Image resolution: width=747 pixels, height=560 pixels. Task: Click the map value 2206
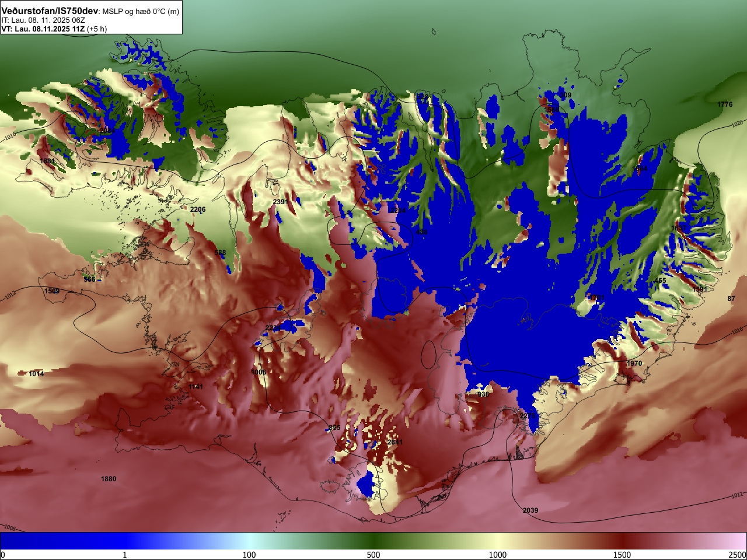tap(198, 209)
